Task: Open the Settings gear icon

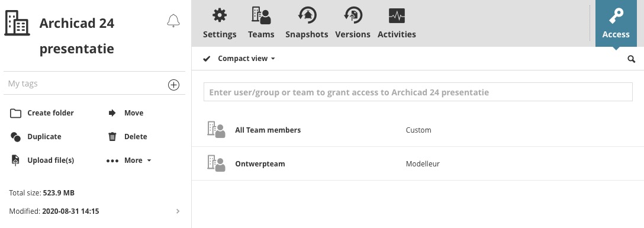Action: point(220,16)
